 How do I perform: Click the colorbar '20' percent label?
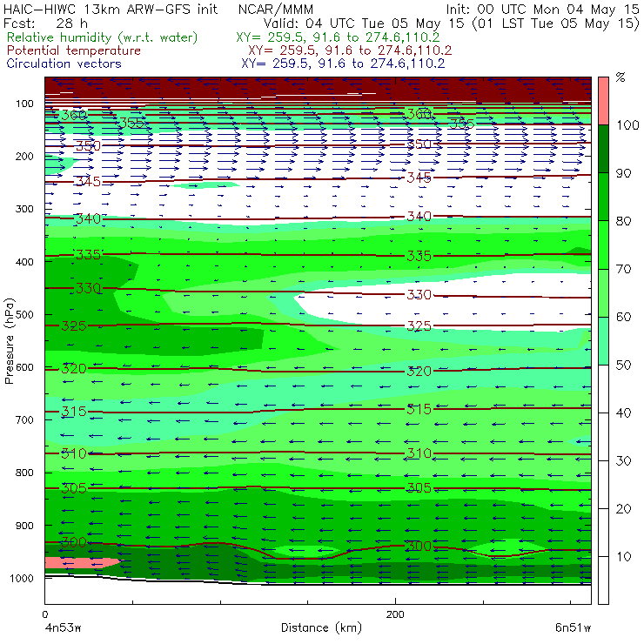click(623, 509)
